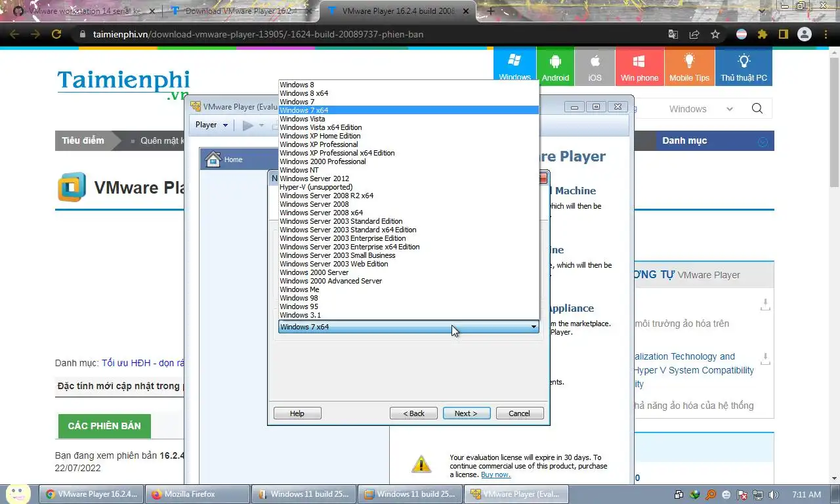Choose Windows 8 x64 option

(408, 93)
